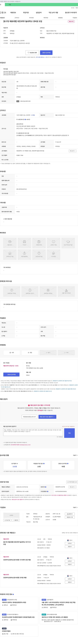Screen dimensions: 78x644
Task: Open 개인정보보호법 상세 보기
Action: 29,417
